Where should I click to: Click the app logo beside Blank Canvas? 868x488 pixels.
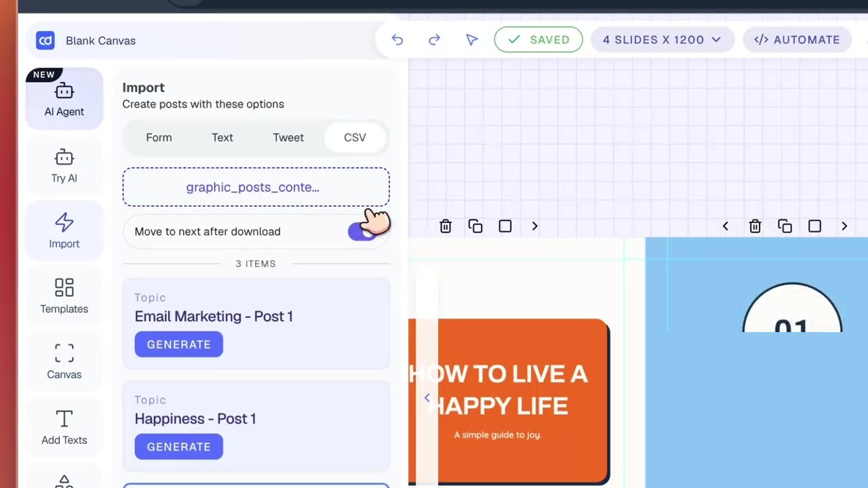tap(45, 41)
